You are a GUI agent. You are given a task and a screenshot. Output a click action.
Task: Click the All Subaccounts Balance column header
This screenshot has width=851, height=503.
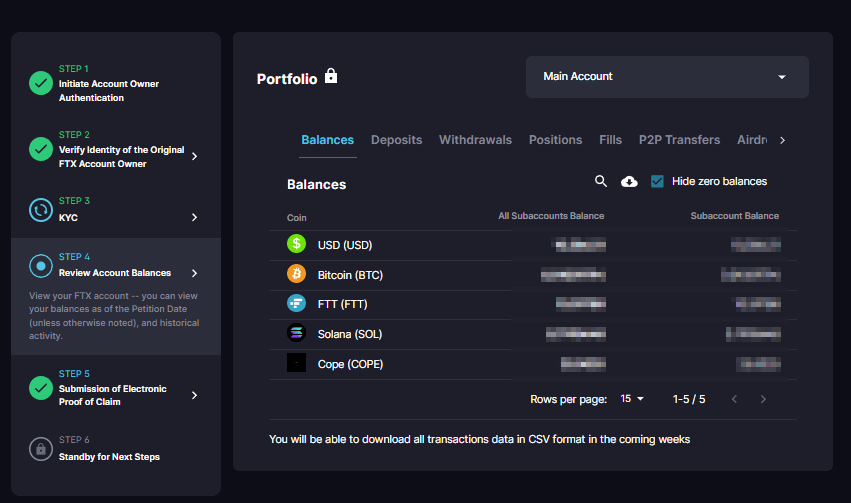pyautogui.click(x=551, y=216)
